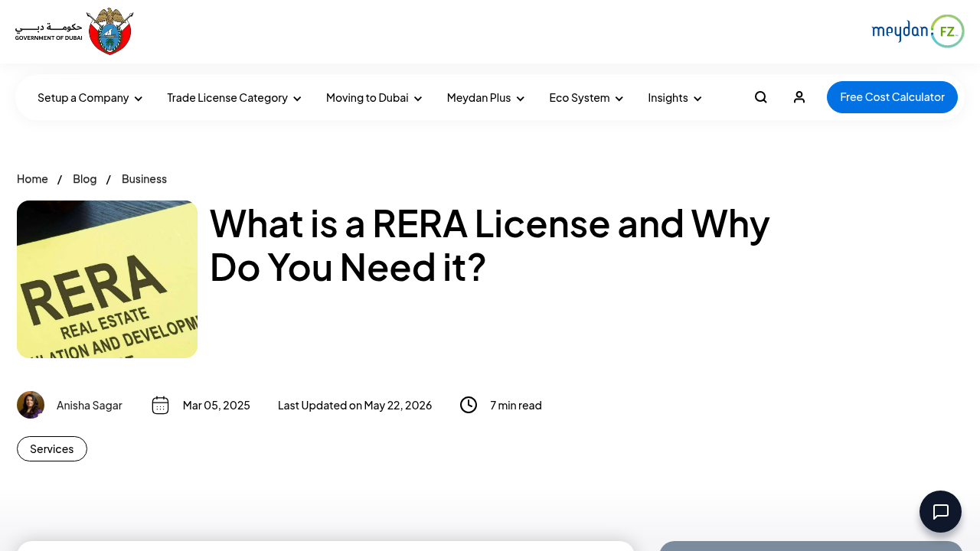Click the clock icon beside 7 min read
Screen dimensions: 980x551
point(469,405)
